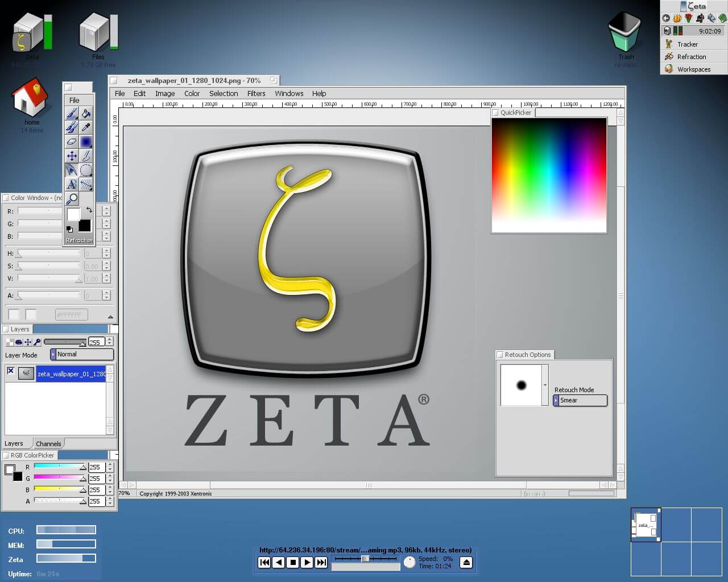Switch to the Channels tab
728x582 pixels.
pos(48,444)
